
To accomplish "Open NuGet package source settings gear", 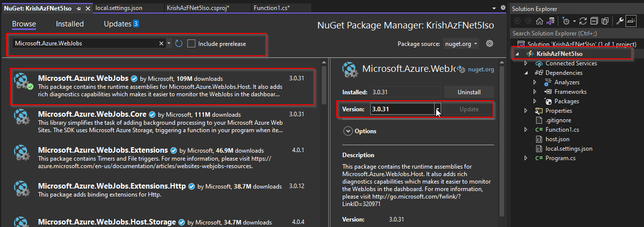I will click(x=490, y=43).
